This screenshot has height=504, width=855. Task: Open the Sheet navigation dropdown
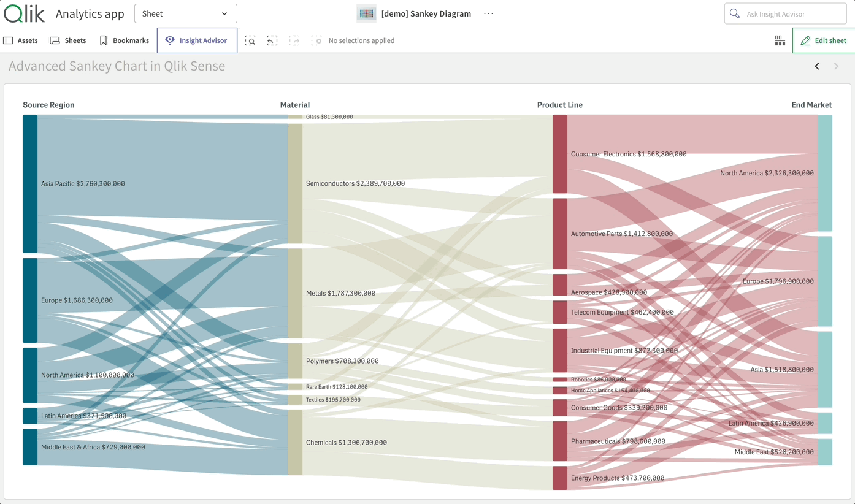click(x=186, y=13)
